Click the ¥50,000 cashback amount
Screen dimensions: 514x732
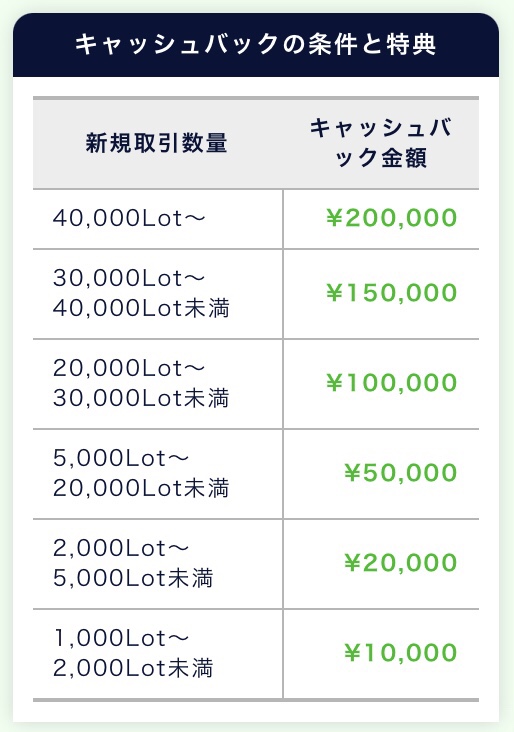(x=401, y=473)
